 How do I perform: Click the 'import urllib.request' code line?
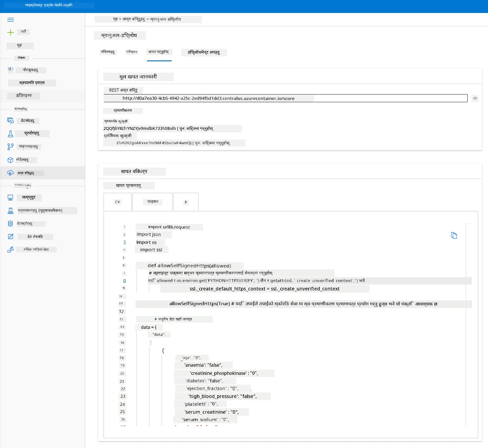(169, 227)
